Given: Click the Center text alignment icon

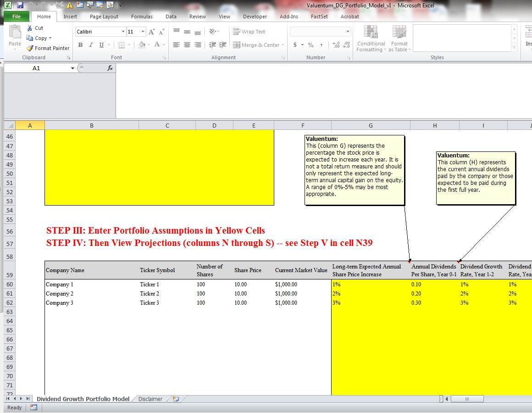Looking at the screenshot, I should (x=187, y=45).
